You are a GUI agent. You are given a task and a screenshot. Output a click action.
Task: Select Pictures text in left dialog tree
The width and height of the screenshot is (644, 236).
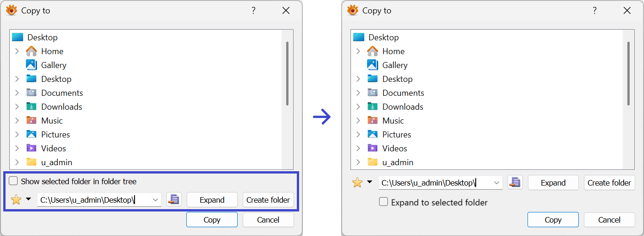click(55, 135)
